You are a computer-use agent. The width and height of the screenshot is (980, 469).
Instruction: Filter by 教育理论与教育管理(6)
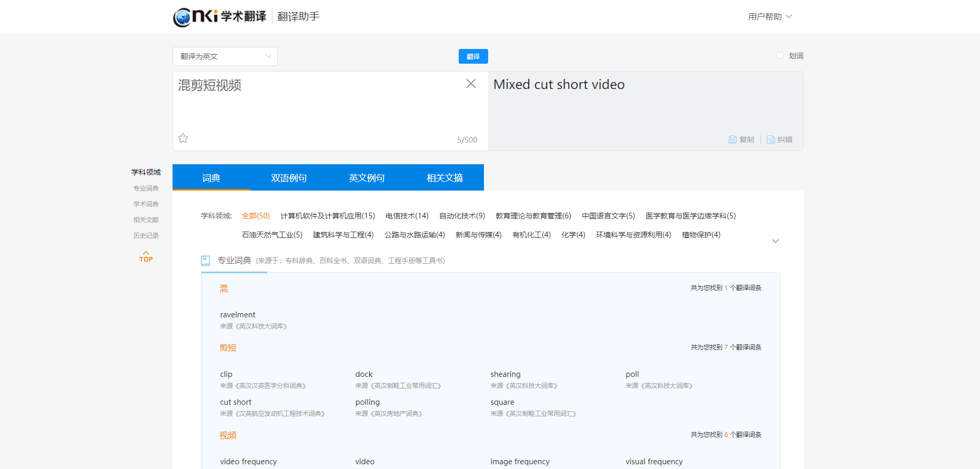533,216
